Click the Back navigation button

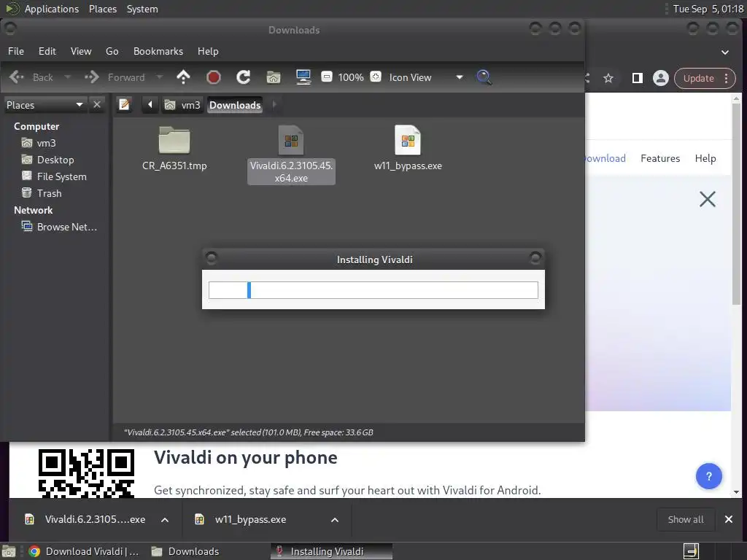click(x=31, y=77)
